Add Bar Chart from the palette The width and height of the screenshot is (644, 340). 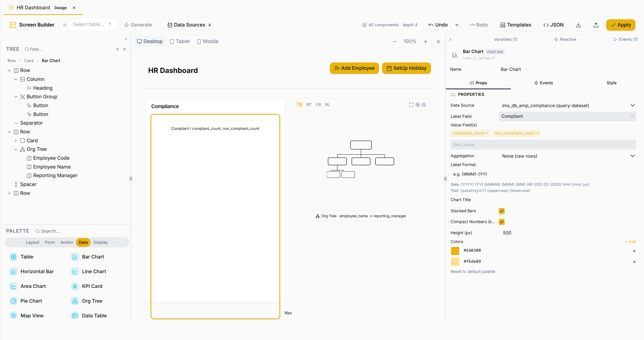pyautogui.click(x=87, y=257)
